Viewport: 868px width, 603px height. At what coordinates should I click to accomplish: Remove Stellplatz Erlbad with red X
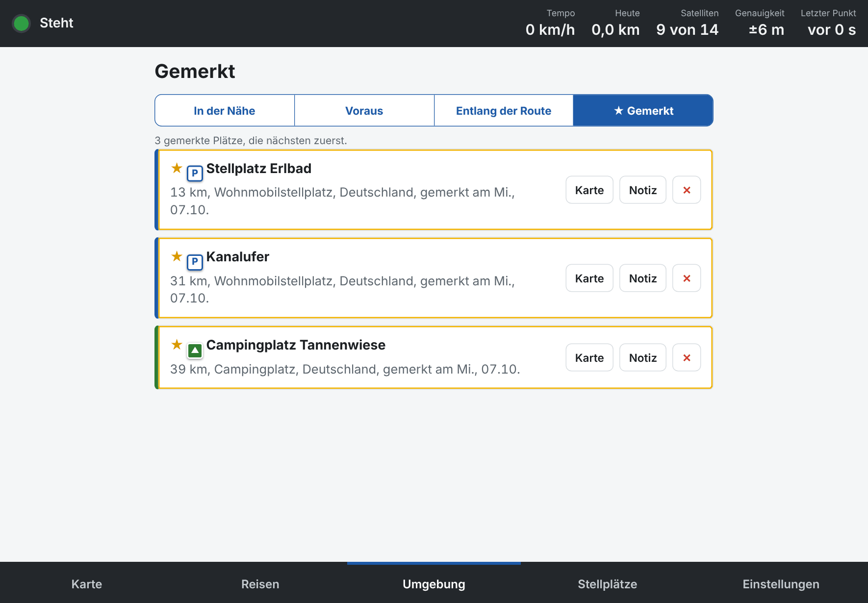(687, 190)
